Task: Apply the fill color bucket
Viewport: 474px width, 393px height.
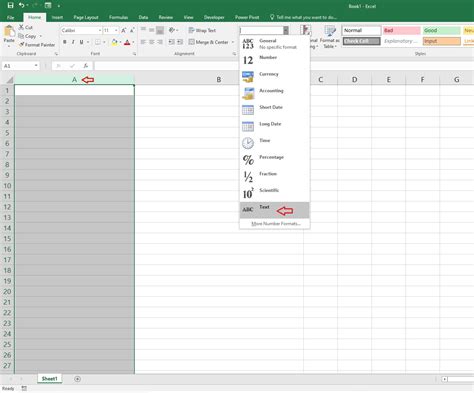Action: point(115,42)
